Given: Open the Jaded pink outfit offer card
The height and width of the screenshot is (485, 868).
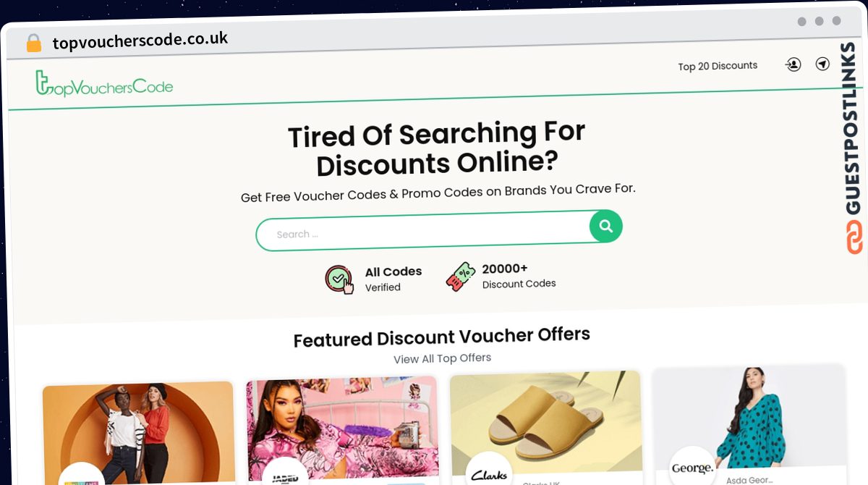Looking at the screenshot, I should [342, 431].
